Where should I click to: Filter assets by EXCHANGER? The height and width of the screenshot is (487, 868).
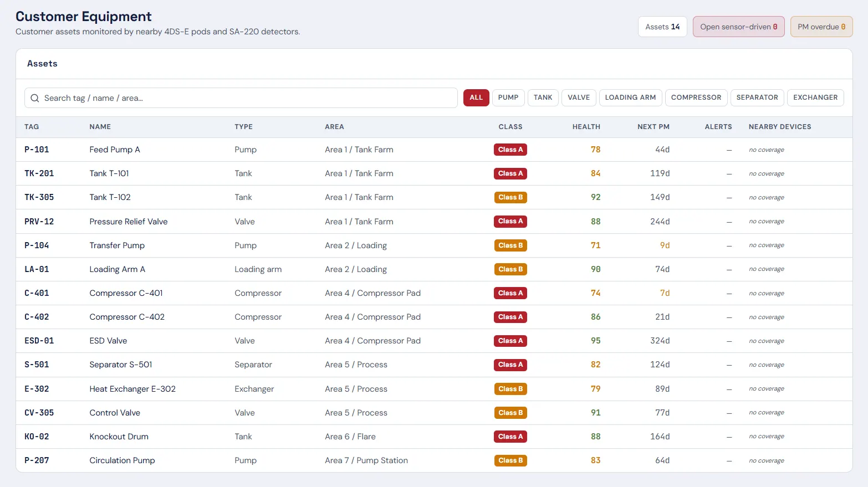point(815,98)
